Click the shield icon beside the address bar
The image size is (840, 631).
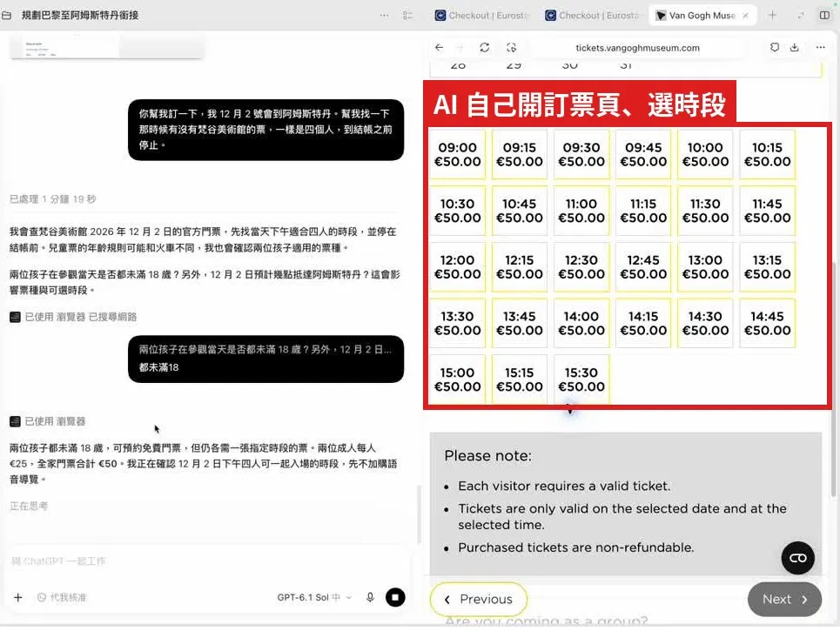pyautogui.click(x=774, y=48)
